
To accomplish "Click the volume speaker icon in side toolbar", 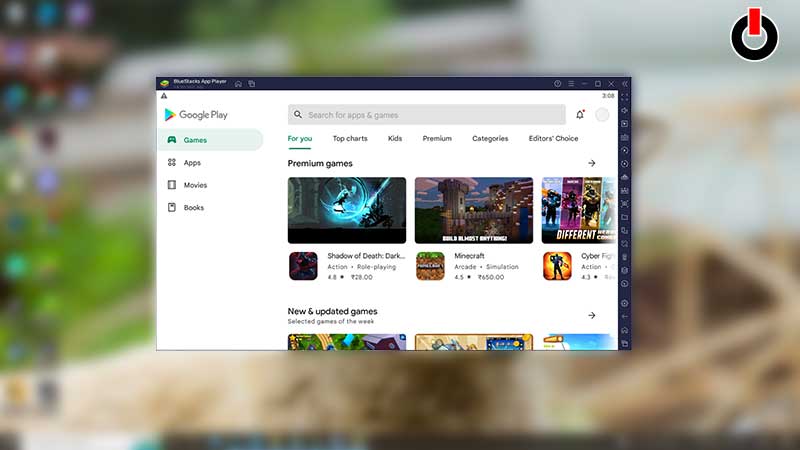I will click(624, 110).
